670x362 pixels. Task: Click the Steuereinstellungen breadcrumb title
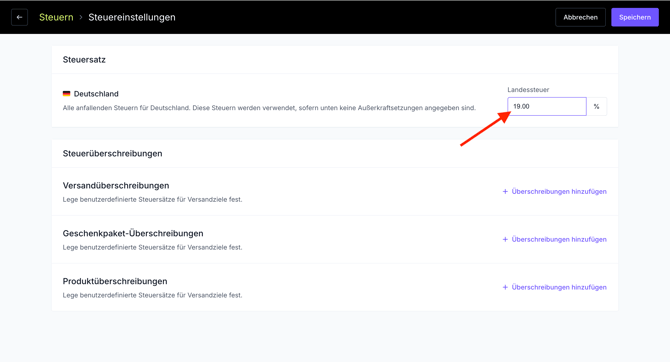coord(132,18)
